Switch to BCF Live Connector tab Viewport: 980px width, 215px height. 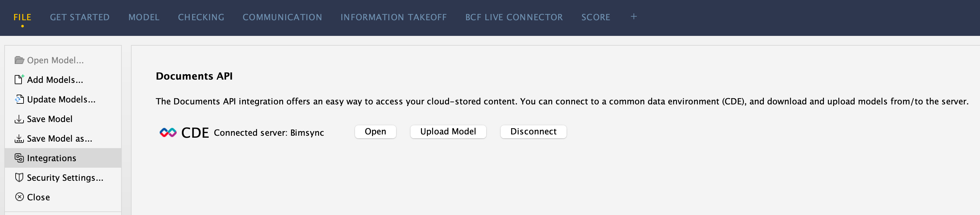[514, 17]
